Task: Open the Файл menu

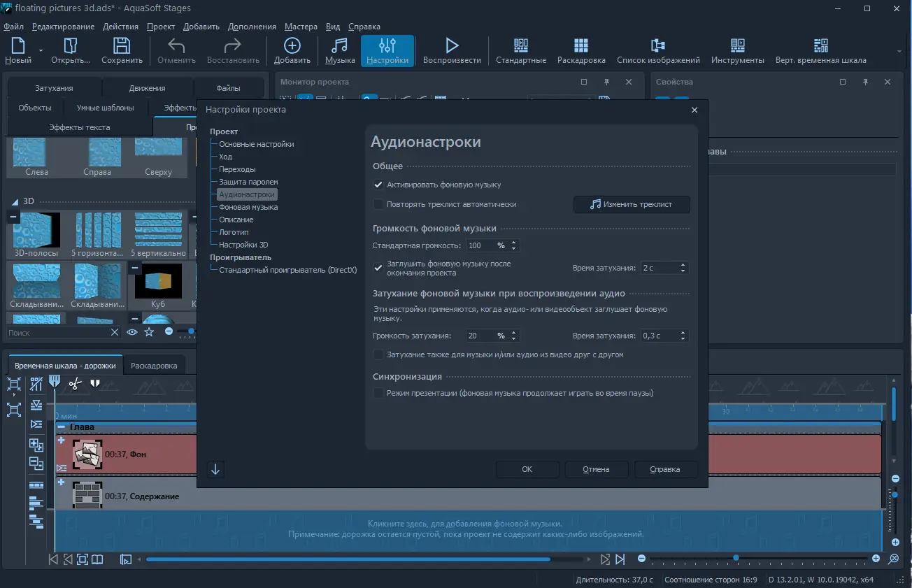Action: (x=13, y=27)
